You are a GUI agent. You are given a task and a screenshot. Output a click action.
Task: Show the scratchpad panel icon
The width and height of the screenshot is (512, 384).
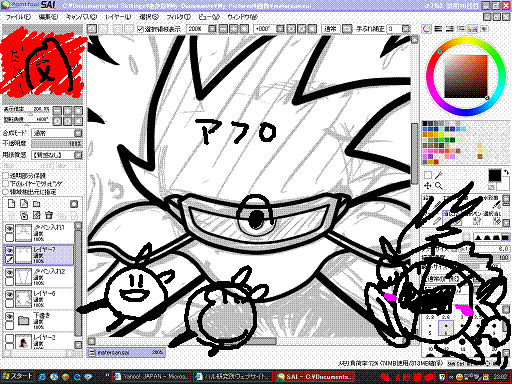484,29
